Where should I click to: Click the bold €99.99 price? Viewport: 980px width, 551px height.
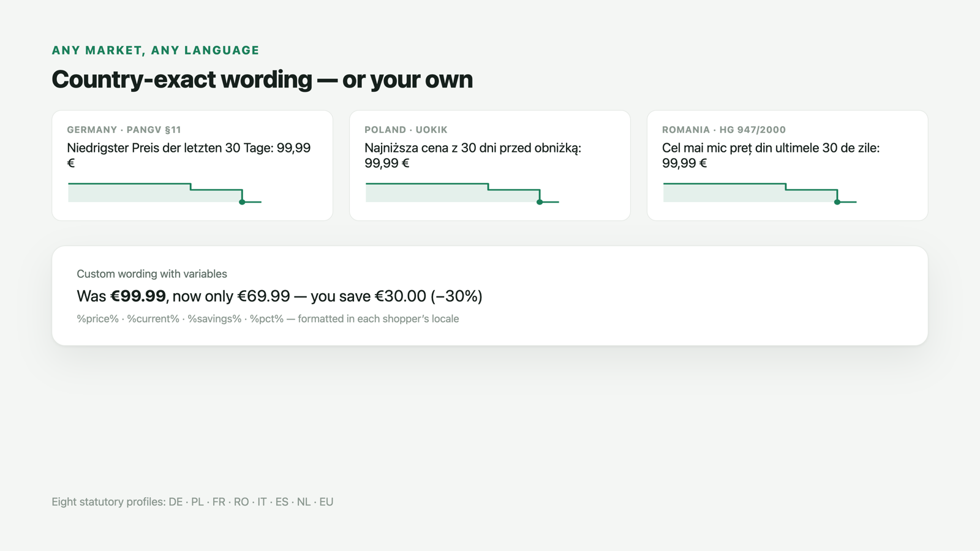138,296
